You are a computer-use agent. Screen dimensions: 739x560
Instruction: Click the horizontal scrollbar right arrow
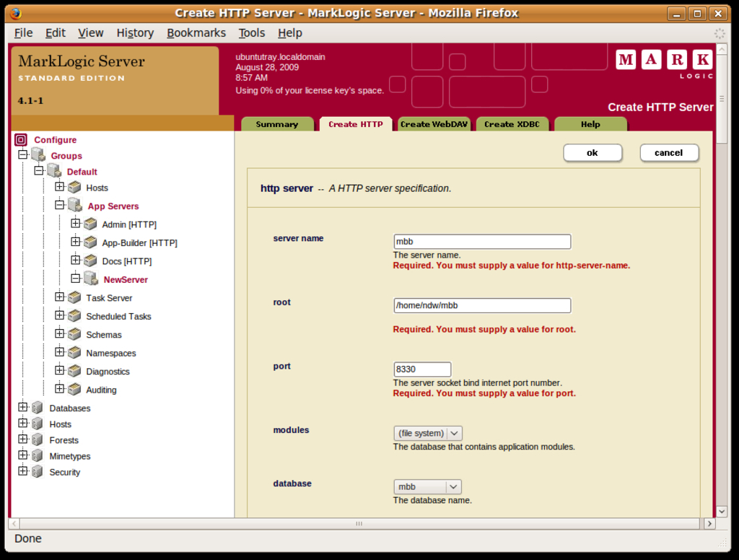click(709, 523)
